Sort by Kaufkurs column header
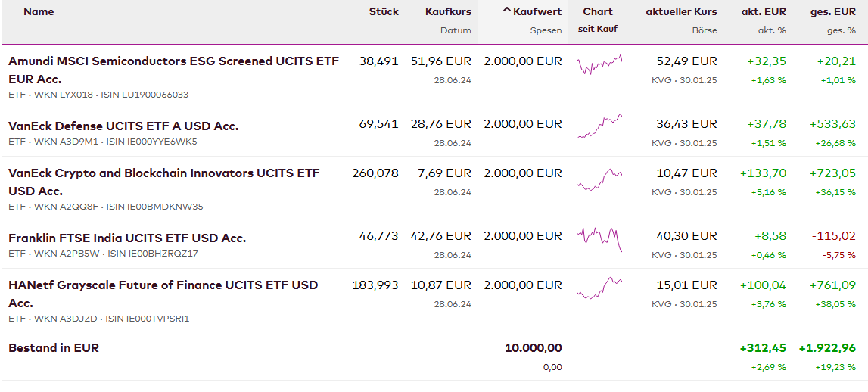The width and height of the screenshot is (868, 392). (448, 11)
